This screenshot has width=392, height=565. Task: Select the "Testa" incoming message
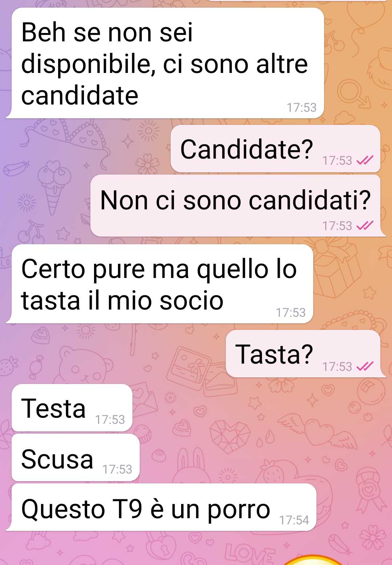pos(72,408)
